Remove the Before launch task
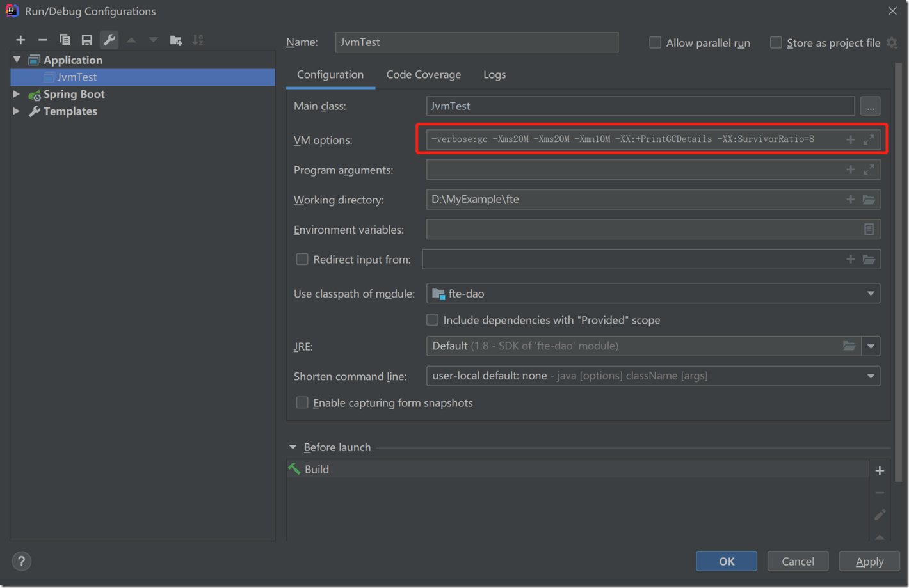Screen dimensions: 909x588 (x=880, y=493)
